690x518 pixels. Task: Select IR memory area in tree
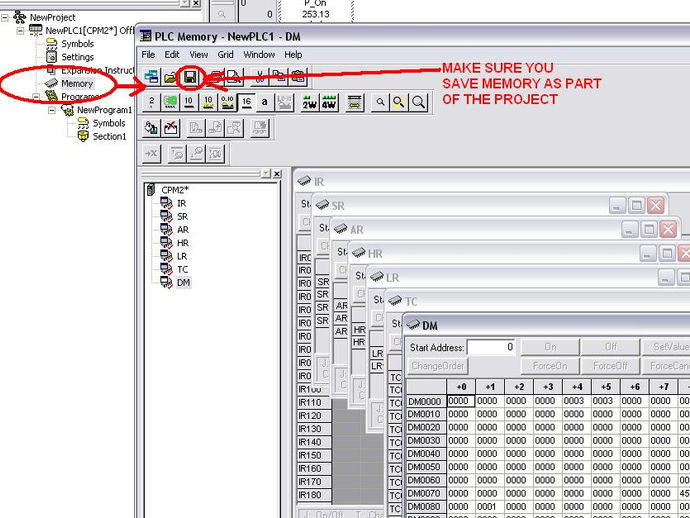coord(181,203)
